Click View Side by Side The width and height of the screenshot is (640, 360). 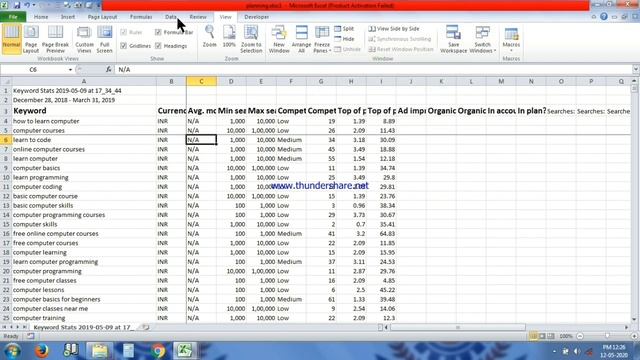394,29
